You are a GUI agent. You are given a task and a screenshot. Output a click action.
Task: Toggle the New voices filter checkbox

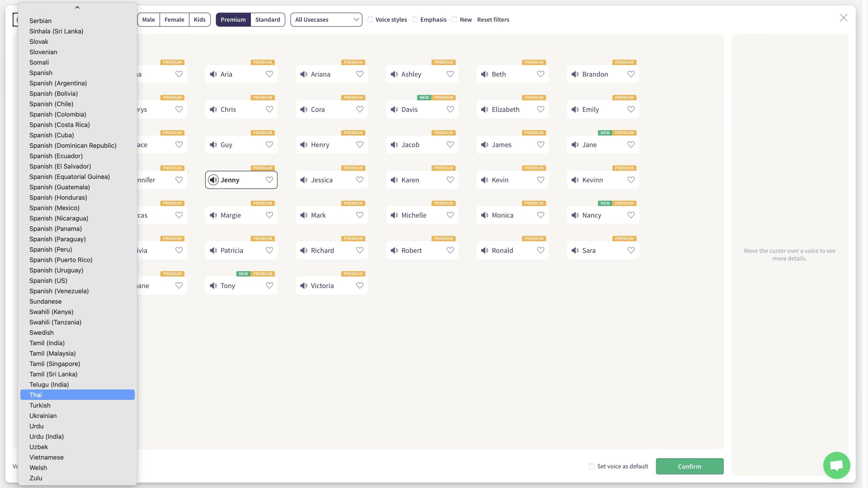tap(454, 20)
